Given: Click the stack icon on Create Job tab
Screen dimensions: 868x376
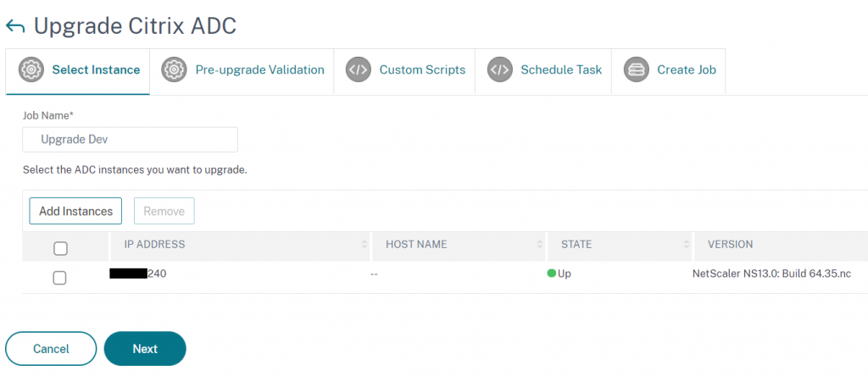Looking at the screenshot, I should coord(636,69).
